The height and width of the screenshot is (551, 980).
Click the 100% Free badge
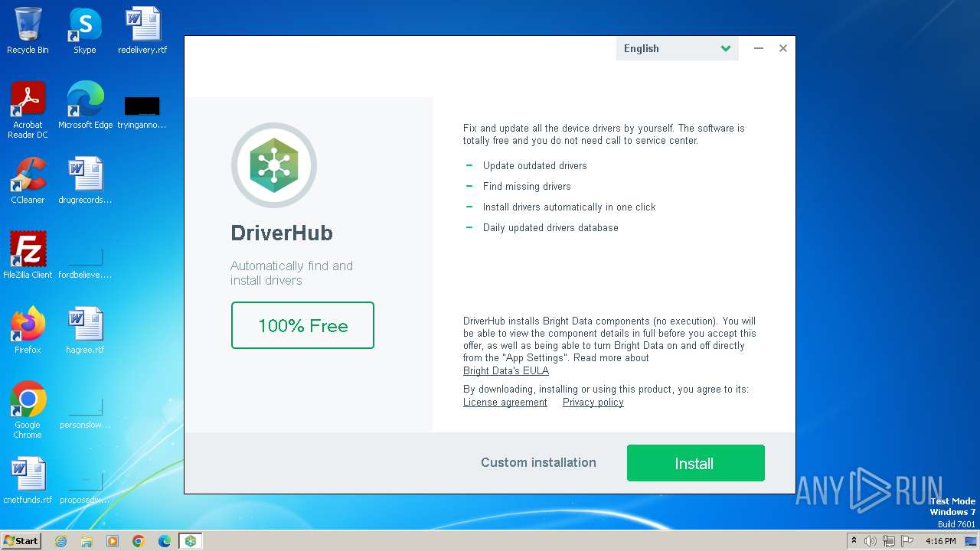tap(302, 325)
